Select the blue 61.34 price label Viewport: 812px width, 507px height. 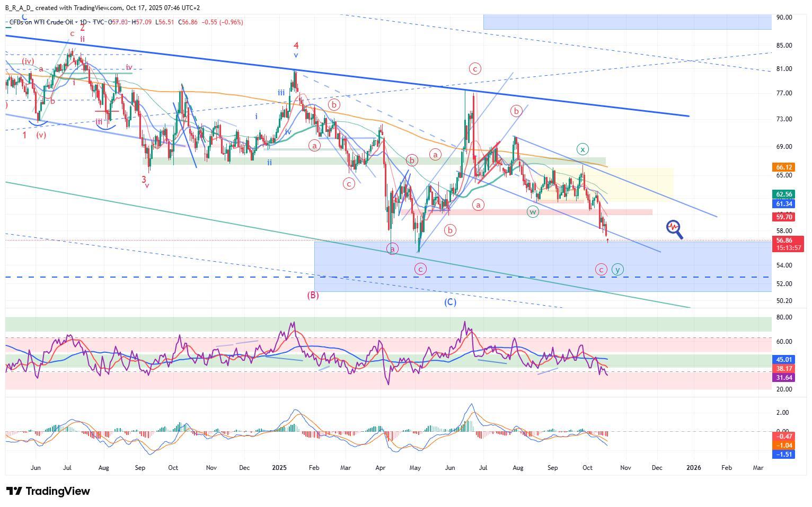coord(784,204)
